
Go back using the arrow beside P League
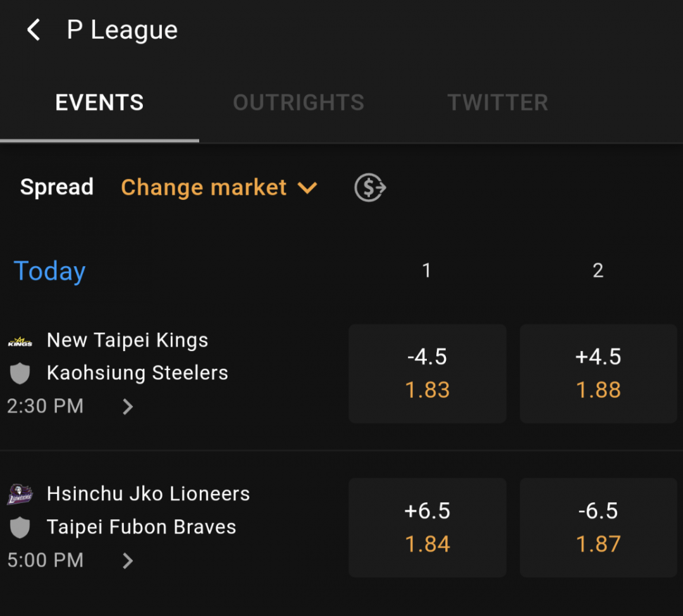(x=34, y=30)
